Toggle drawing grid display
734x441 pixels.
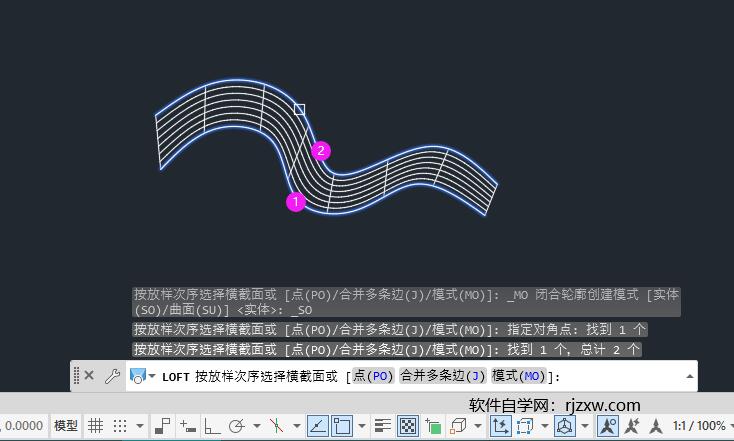tap(95, 426)
